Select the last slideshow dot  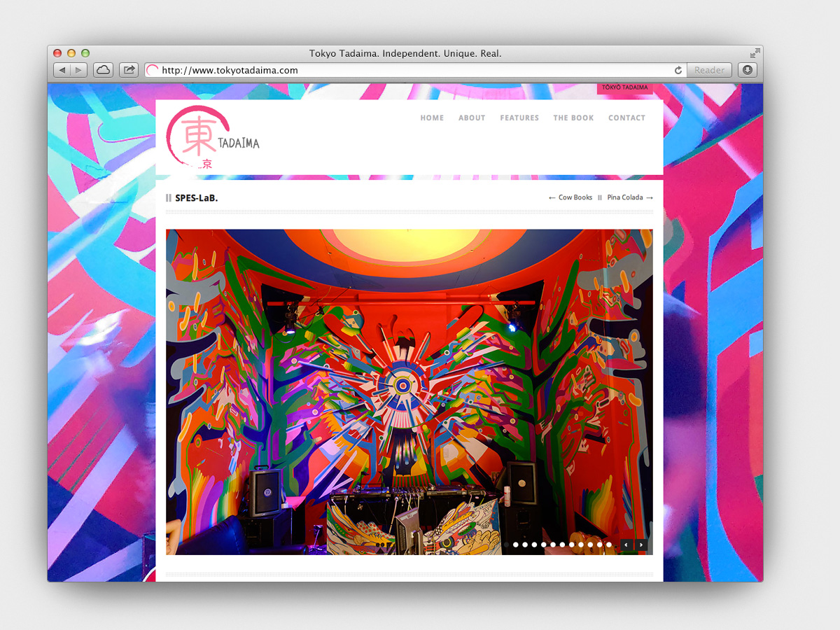tap(609, 545)
